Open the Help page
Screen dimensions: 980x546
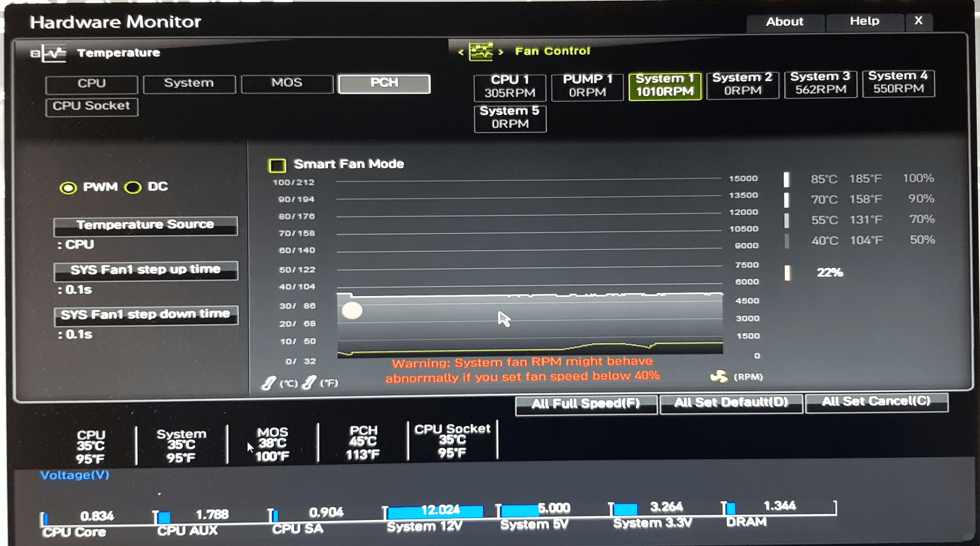tap(865, 22)
